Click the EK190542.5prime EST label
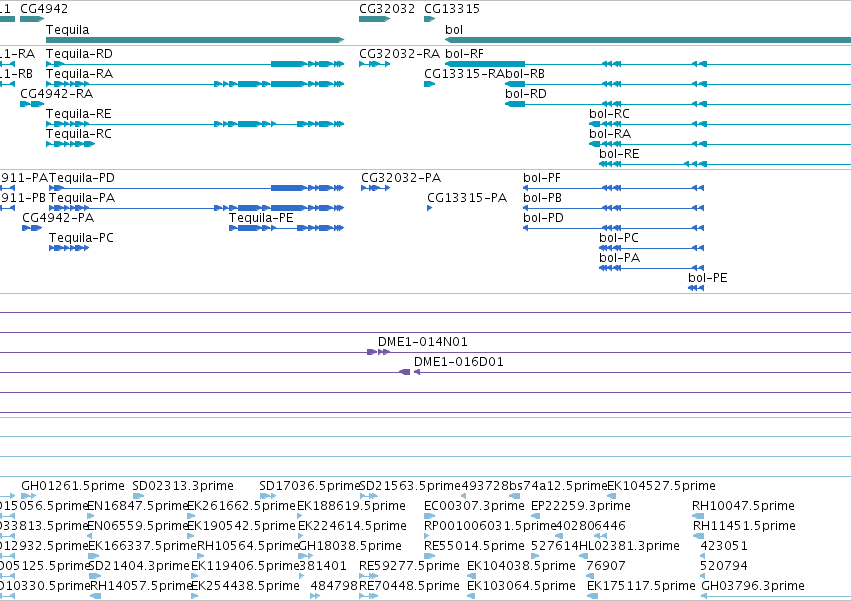Screen dimensions: 851x601 [x=241, y=526]
